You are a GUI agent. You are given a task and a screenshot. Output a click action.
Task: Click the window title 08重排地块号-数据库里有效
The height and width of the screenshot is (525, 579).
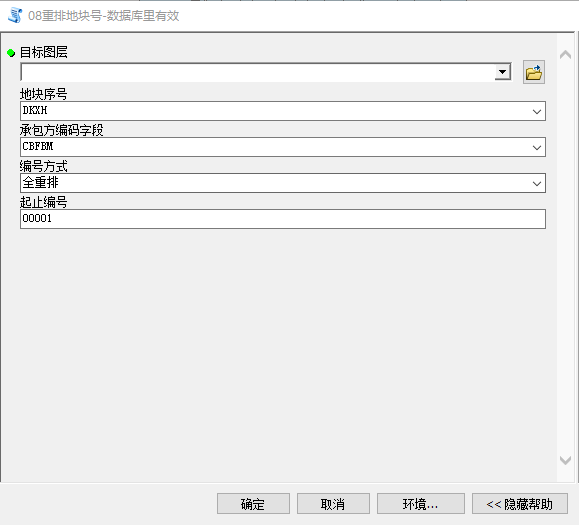[103, 16]
